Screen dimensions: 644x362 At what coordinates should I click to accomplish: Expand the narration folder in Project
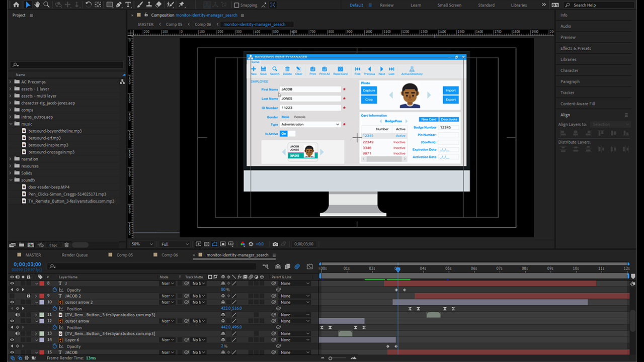(11, 159)
